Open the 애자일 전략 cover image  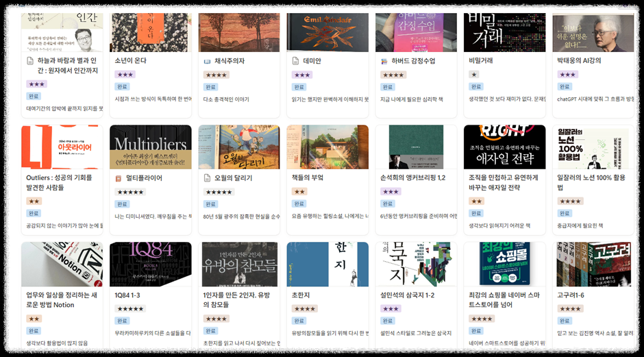[505, 147]
